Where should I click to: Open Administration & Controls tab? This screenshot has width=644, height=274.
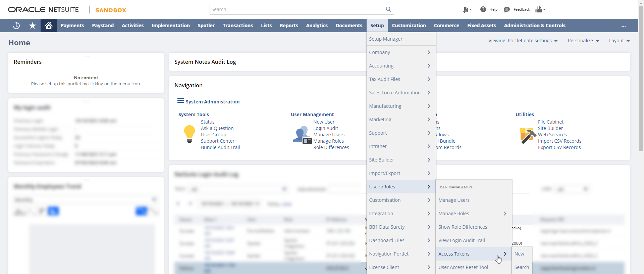tap(535, 26)
